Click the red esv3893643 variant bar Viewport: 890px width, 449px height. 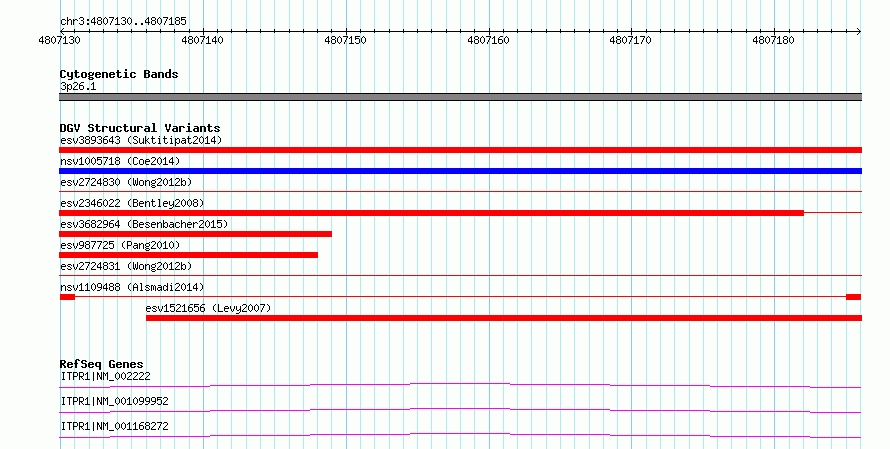460,150
